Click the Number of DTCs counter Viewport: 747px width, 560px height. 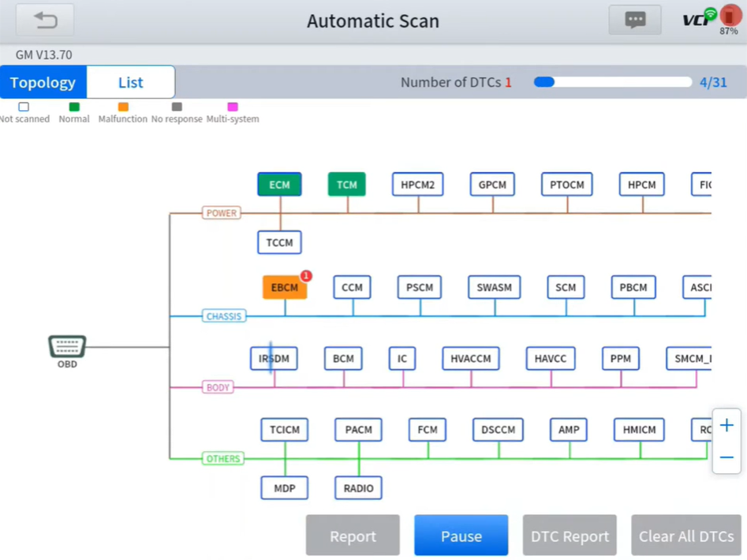point(456,82)
